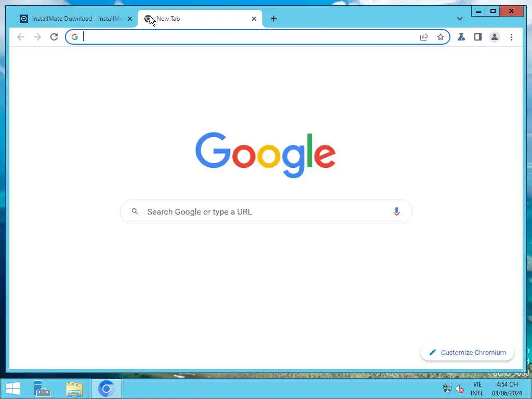Minimize the Chromium window
Viewport: 532px width, 399px height.
coord(478,11)
